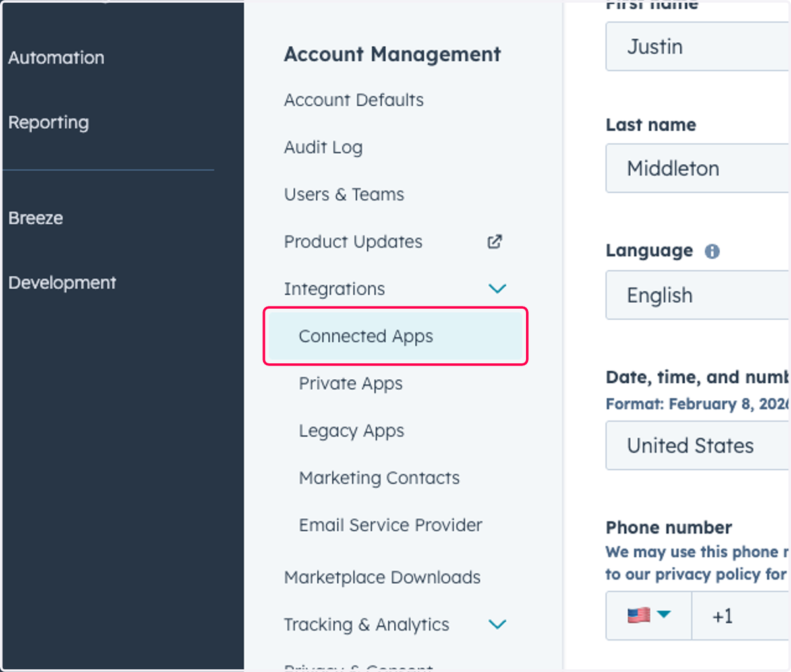Open the Product Updates link
The height and width of the screenshot is (672, 791).
353,242
